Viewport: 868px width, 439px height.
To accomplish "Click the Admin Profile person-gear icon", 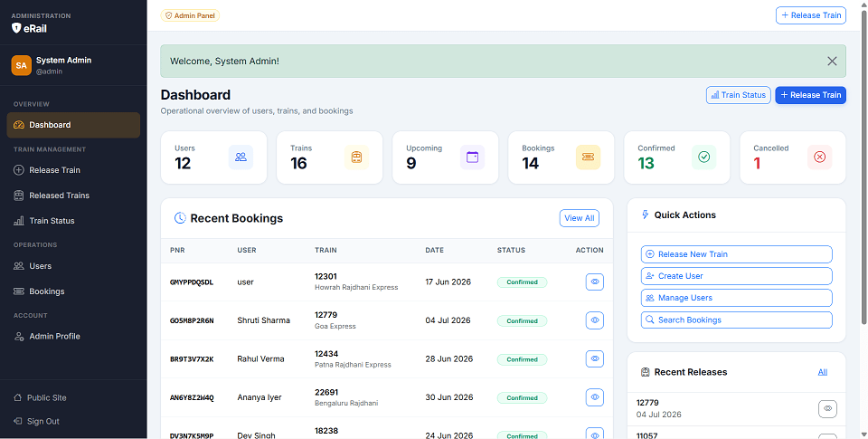I will [x=19, y=337].
